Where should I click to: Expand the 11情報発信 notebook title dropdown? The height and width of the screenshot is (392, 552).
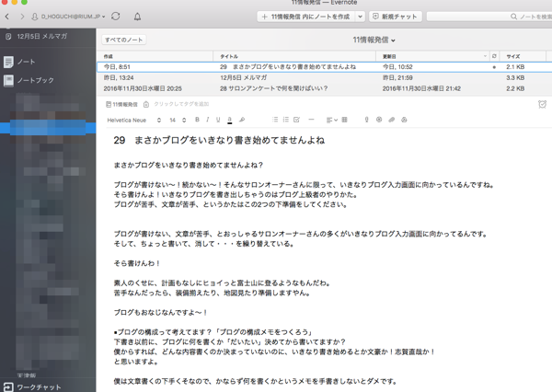pyautogui.click(x=374, y=40)
